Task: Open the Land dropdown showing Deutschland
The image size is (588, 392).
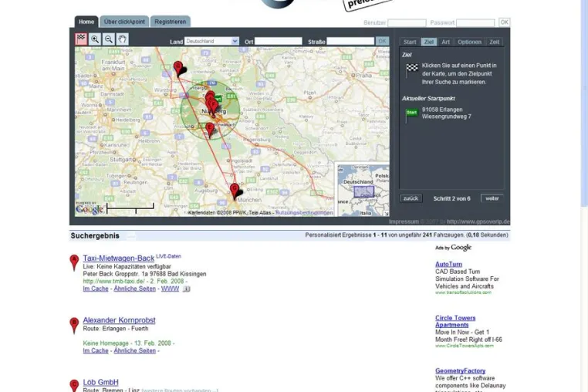Action: tap(211, 41)
